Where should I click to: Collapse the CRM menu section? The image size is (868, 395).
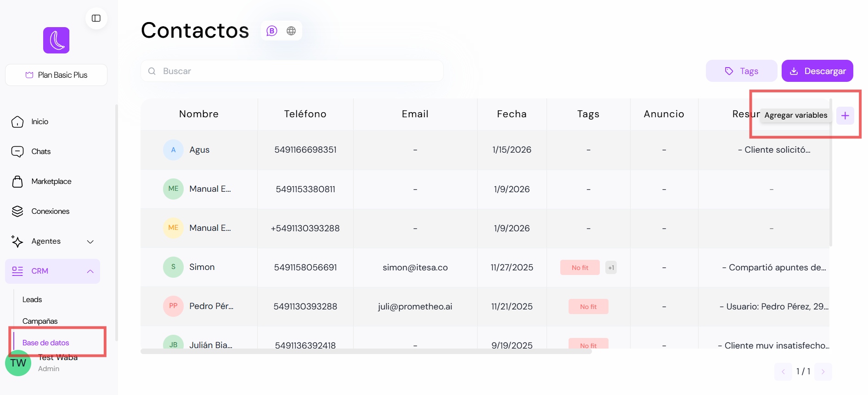[x=90, y=271]
